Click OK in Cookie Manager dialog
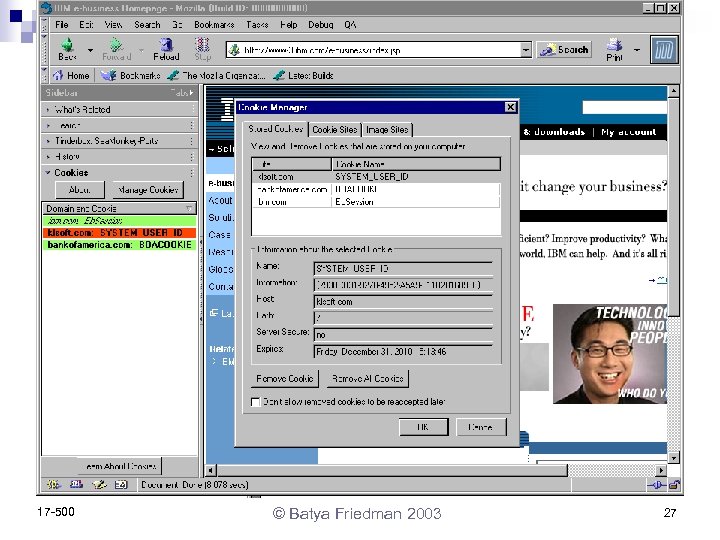The height and width of the screenshot is (540, 720). 423,427
